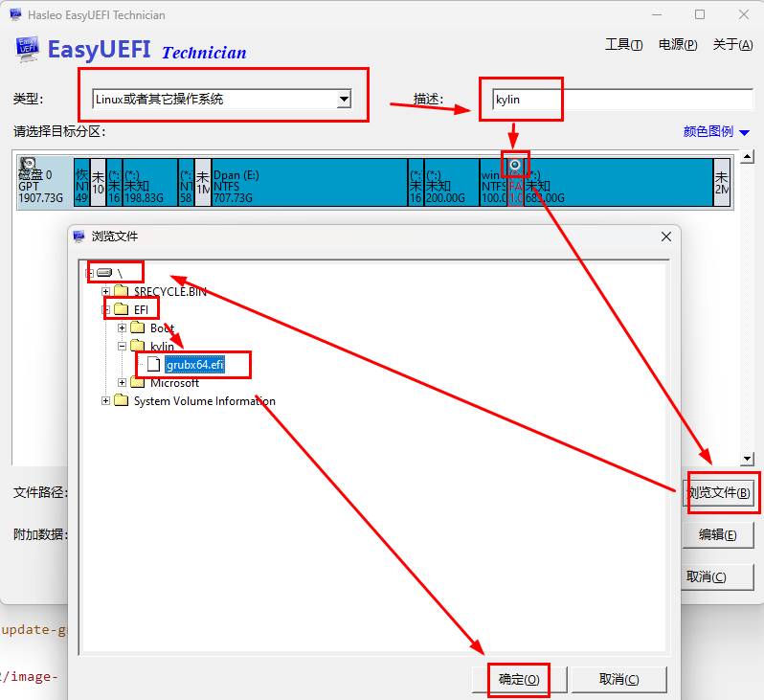Click the radio-marked FAT partition icon

(516, 166)
